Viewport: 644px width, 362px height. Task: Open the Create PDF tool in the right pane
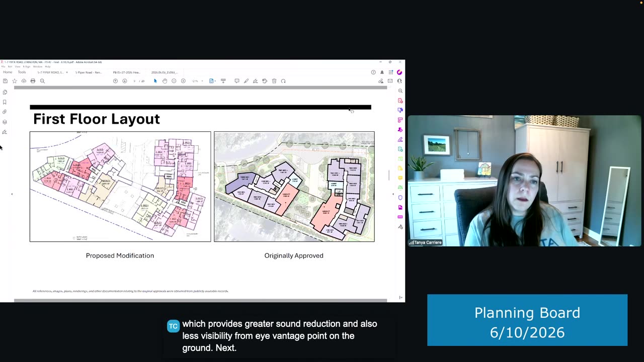[400, 101]
